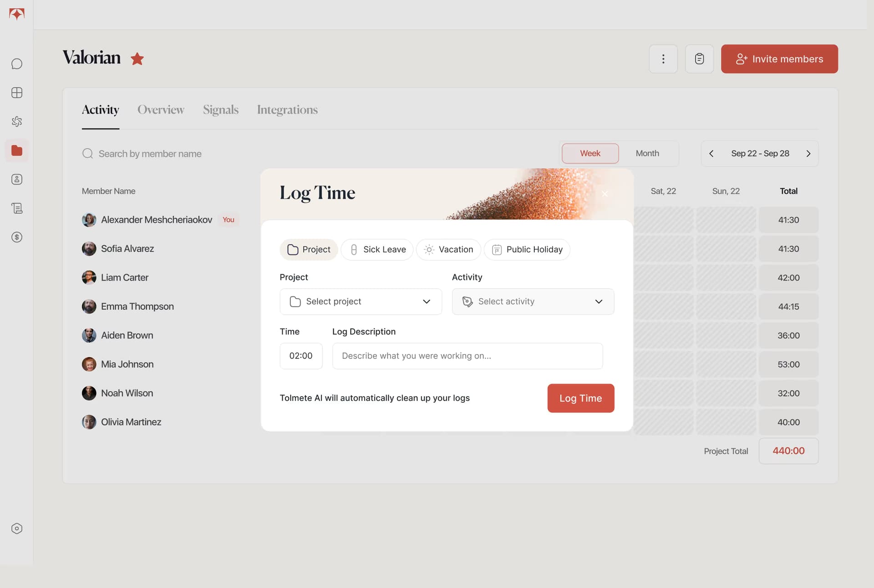Click the Tolmete logo in sidebar
The height and width of the screenshot is (588, 874).
pyautogui.click(x=17, y=14)
